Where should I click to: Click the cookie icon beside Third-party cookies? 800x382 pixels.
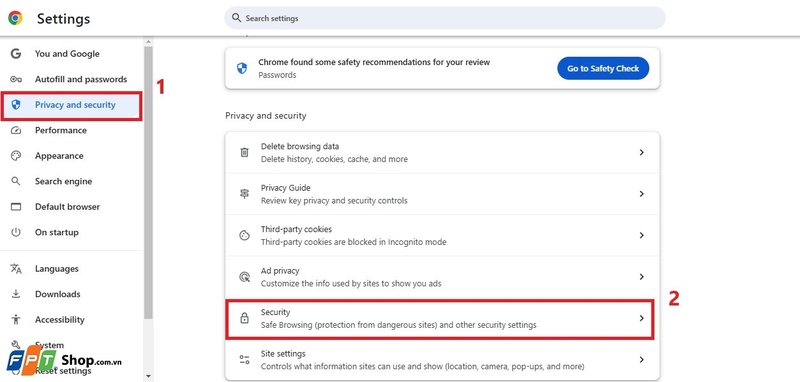coord(244,235)
